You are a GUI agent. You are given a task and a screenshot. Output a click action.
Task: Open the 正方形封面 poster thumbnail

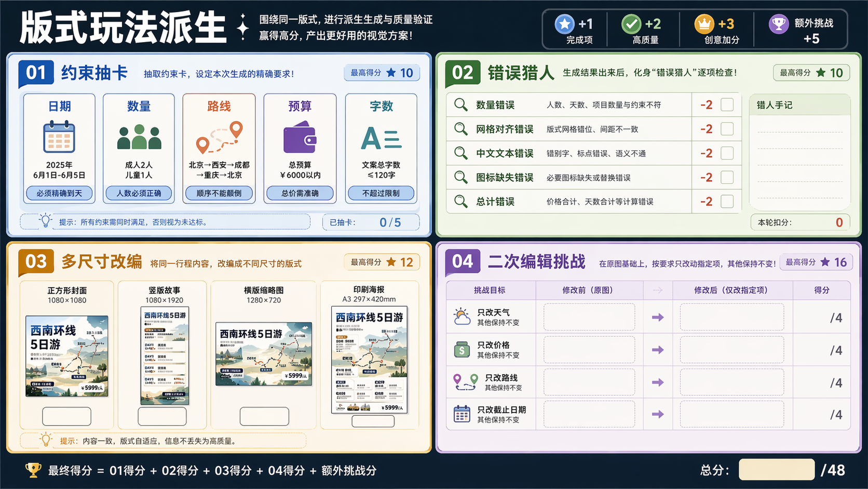(x=67, y=356)
